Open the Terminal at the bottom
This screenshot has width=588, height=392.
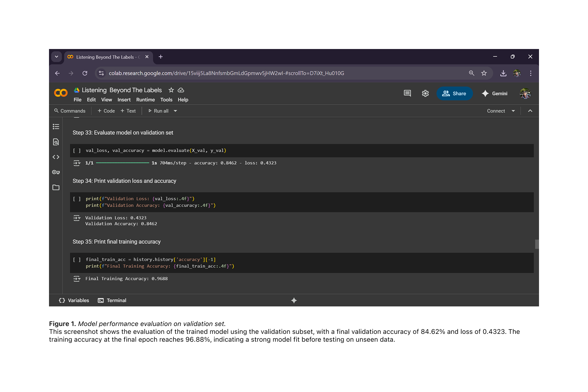coord(112,300)
